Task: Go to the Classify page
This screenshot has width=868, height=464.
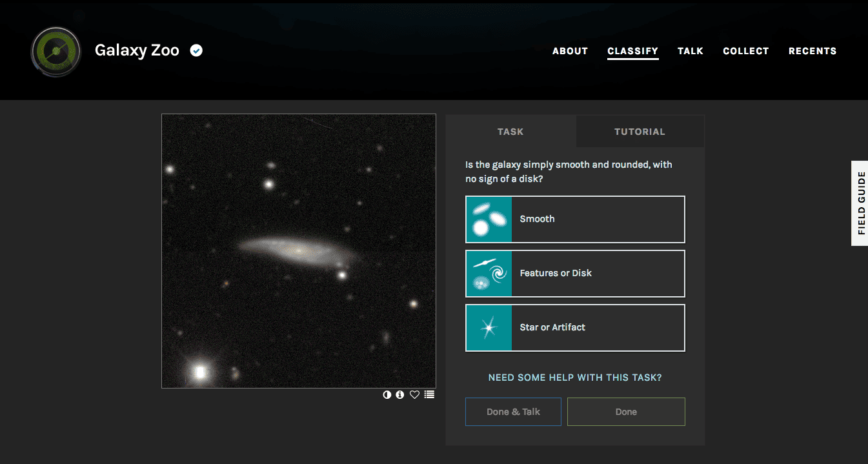Action: (632, 51)
